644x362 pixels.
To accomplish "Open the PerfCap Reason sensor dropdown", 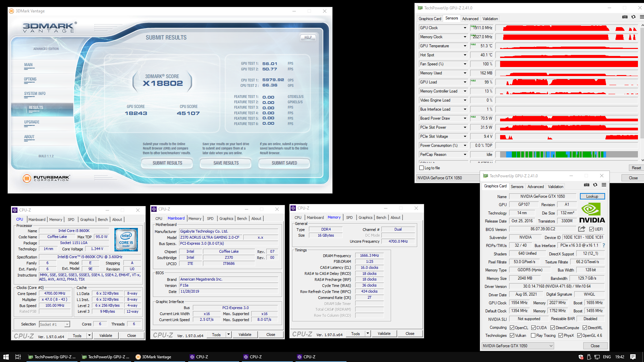I will click(465, 155).
